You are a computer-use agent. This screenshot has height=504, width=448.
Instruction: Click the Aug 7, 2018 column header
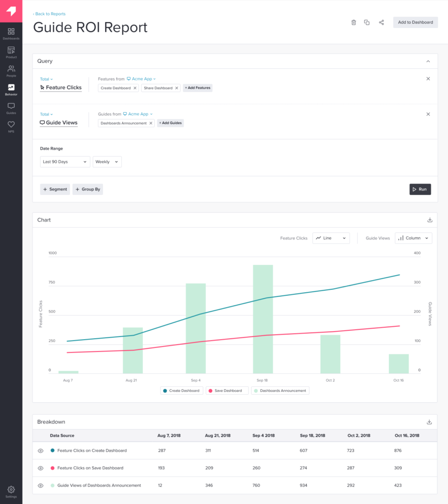pyautogui.click(x=169, y=436)
